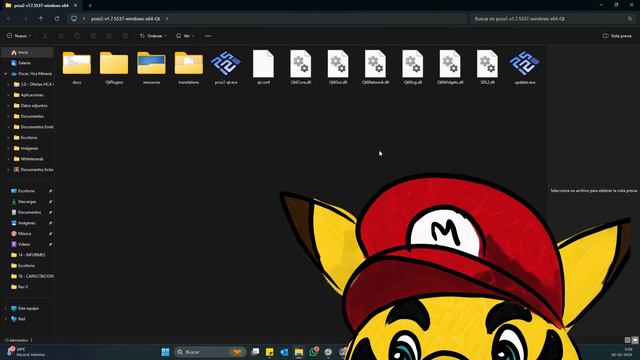Image resolution: width=640 pixels, height=360 pixels.
Task: Open the pinned Descargas quick access
Action: tap(27, 202)
